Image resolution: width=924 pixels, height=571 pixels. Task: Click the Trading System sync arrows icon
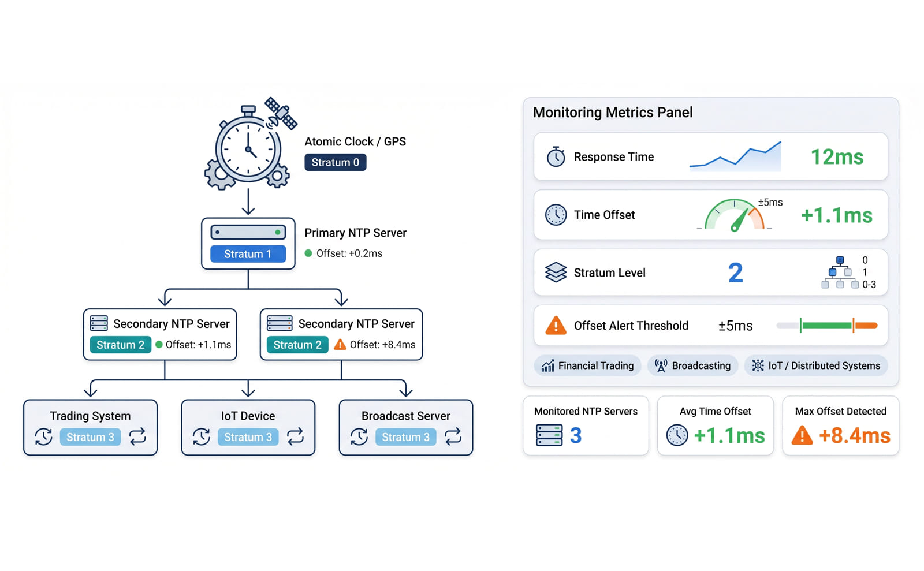(x=137, y=436)
